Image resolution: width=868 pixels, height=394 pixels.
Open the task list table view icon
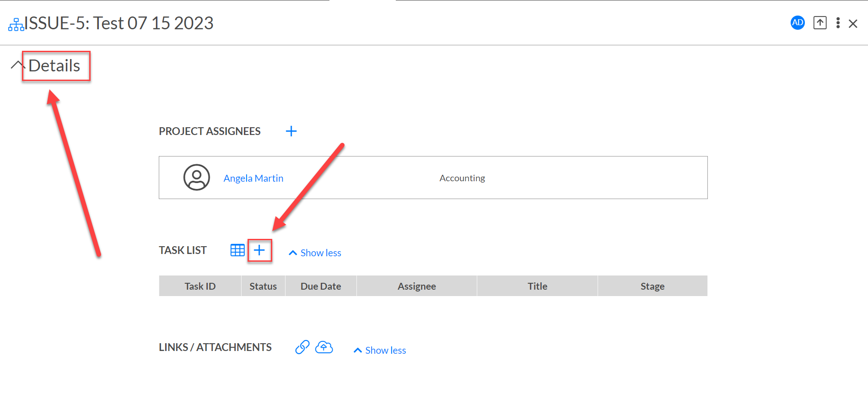click(237, 250)
